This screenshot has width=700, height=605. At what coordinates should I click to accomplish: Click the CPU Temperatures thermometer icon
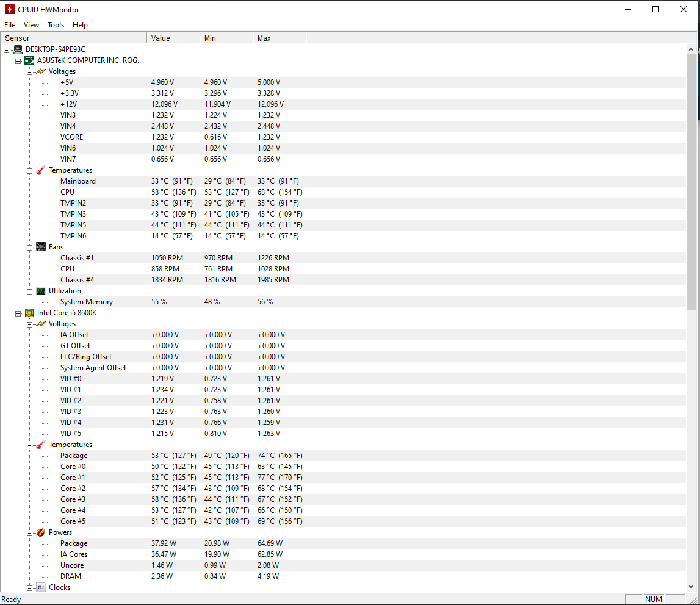click(41, 445)
